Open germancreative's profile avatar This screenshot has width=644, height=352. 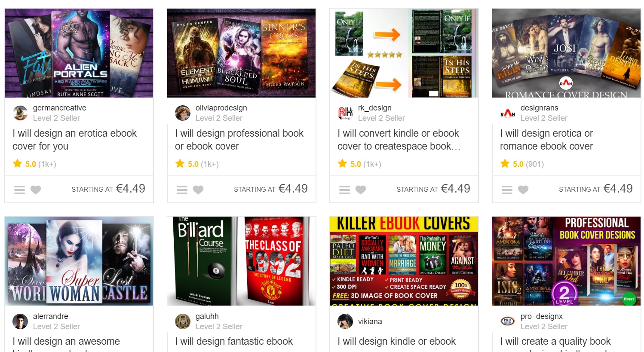point(20,113)
